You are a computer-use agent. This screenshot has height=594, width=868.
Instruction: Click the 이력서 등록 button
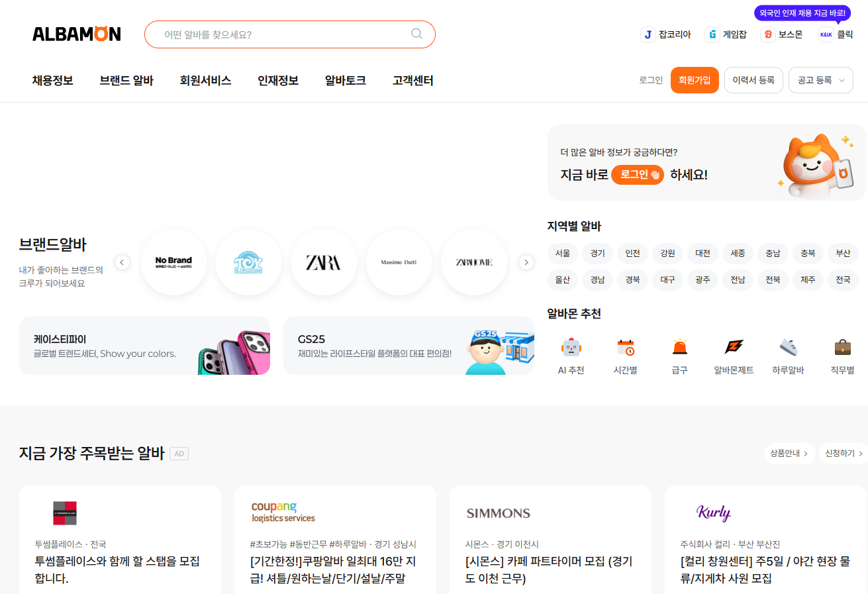coord(753,80)
